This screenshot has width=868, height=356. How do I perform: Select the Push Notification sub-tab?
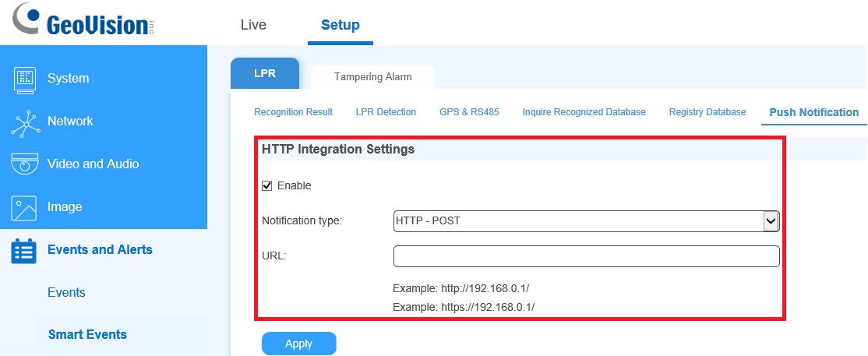[x=813, y=112]
